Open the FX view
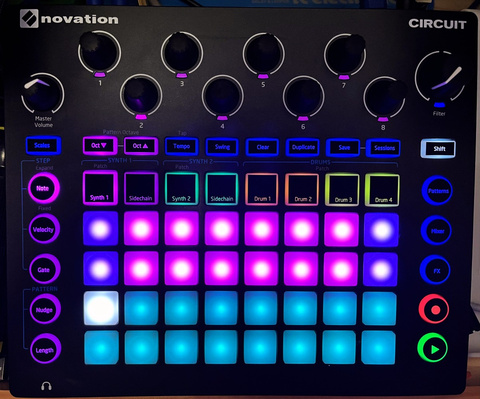This screenshot has width=480, height=399. coord(436,271)
